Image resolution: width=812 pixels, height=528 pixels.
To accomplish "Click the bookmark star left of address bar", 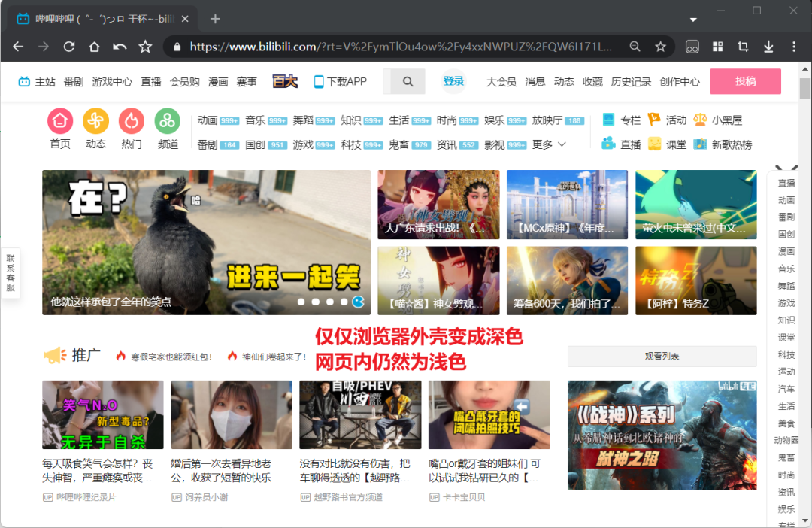I will pyautogui.click(x=145, y=47).
